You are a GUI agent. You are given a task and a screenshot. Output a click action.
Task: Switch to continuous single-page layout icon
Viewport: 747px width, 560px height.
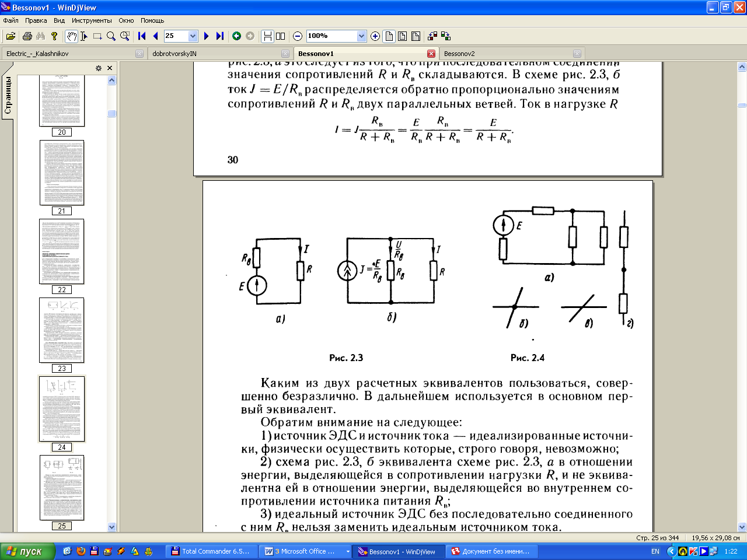coord(267,36)
